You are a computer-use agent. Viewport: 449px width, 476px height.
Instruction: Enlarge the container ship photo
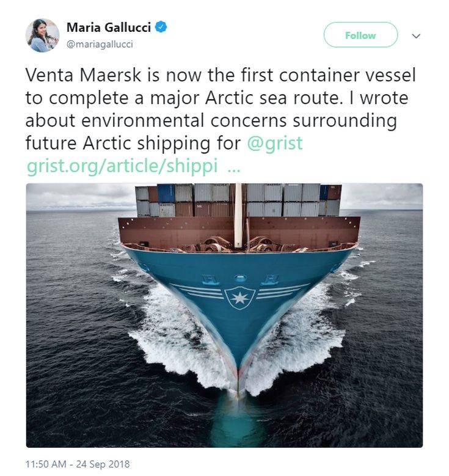[224, 315]
